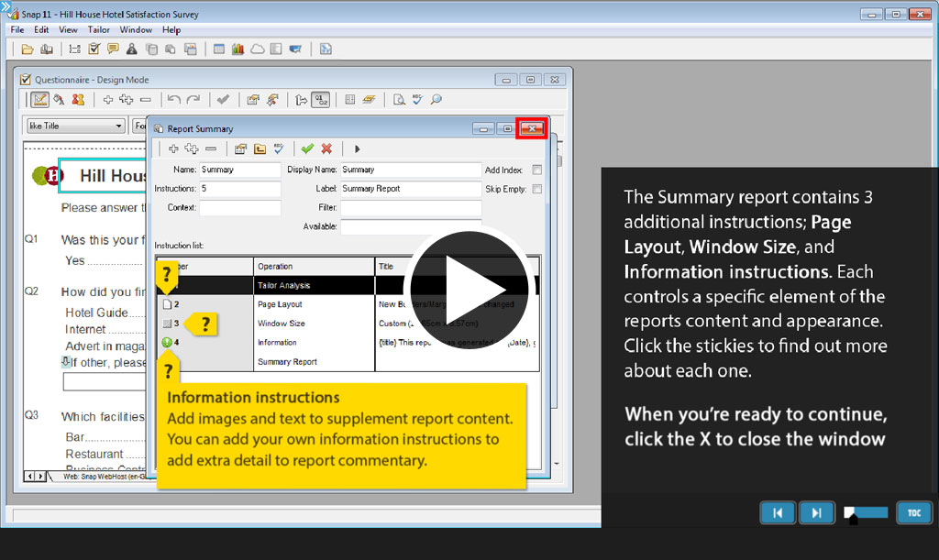Click the open book icon in main toolbar

(47, 49)
